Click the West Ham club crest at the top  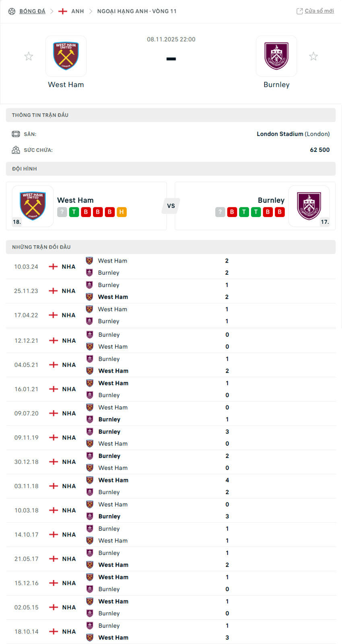66,56
